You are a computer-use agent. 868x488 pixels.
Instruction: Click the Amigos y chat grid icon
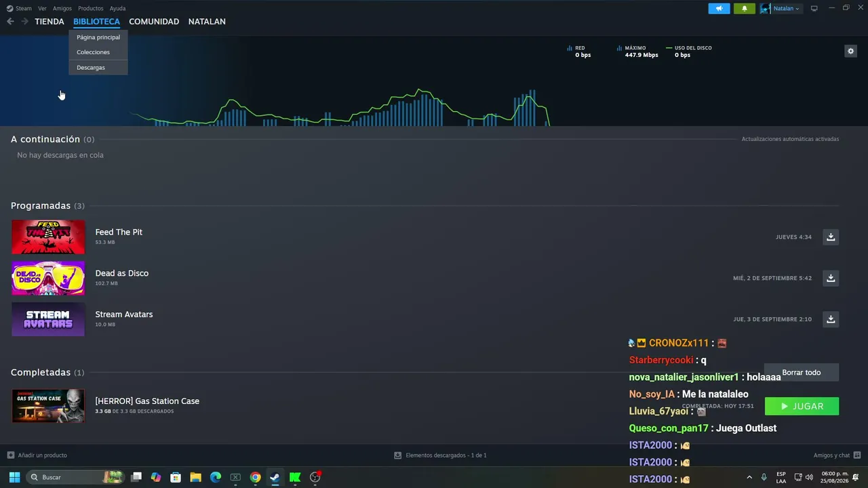[857, 455]
